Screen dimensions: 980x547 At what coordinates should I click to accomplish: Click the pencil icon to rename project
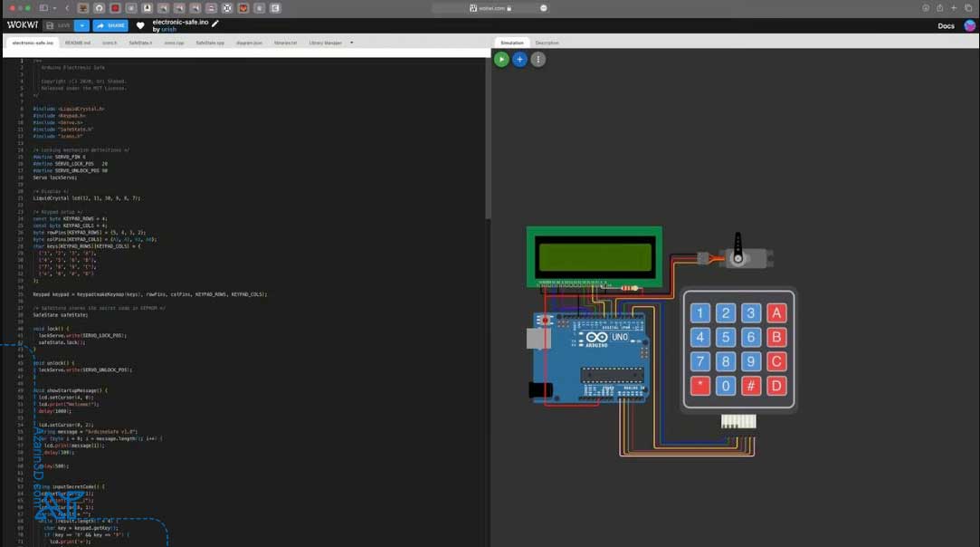(x=215, y=22)
